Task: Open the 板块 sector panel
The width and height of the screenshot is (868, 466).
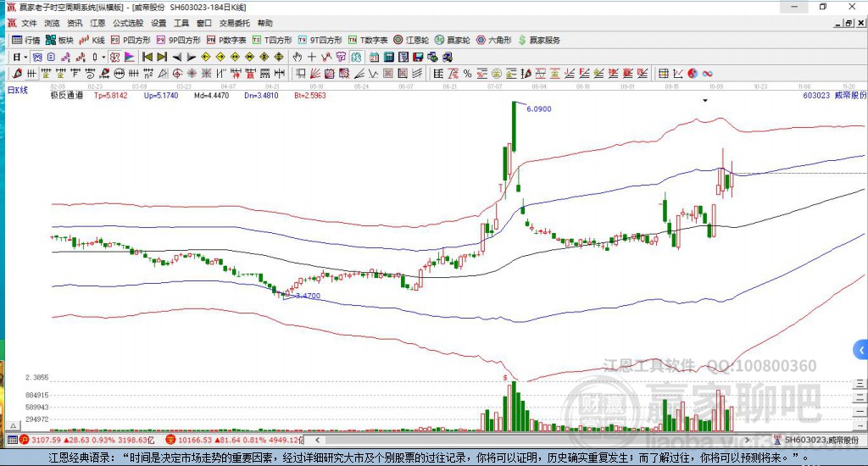Action: (59, 40)
